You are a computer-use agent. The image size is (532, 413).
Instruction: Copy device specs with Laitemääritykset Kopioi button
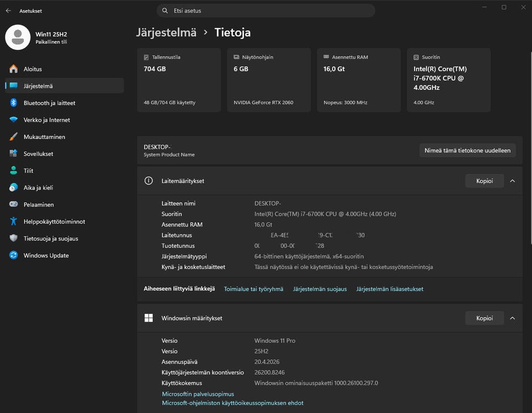[x=484, y=181]
